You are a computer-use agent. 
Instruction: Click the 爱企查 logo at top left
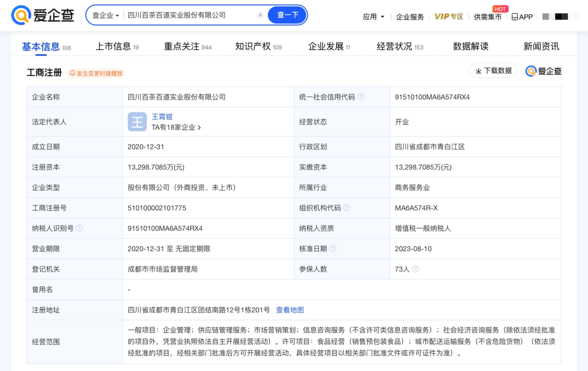(x=42, y=15)
